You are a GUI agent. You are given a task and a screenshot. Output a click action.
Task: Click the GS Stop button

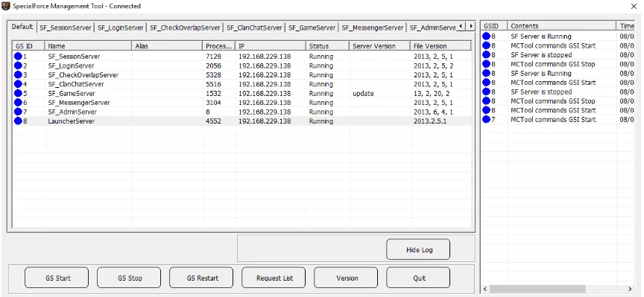pyautogui.click(x=129, y=278)
